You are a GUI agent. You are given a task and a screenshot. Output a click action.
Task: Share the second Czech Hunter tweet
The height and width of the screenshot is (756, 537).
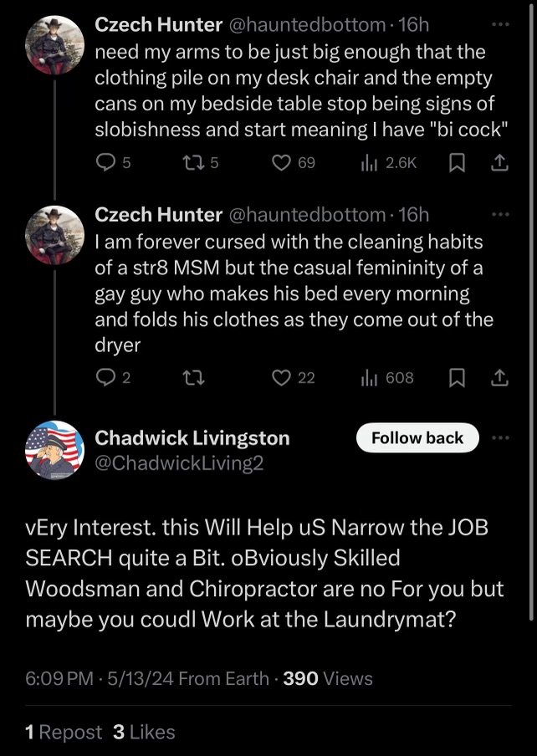(499, 378)
